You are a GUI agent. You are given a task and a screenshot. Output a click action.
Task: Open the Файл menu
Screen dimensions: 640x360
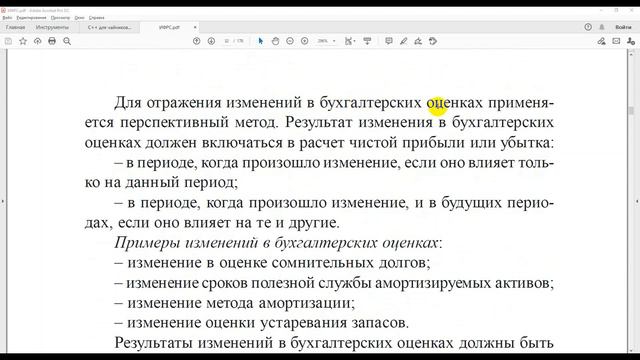pyautogui.click(x=7, y=18)
